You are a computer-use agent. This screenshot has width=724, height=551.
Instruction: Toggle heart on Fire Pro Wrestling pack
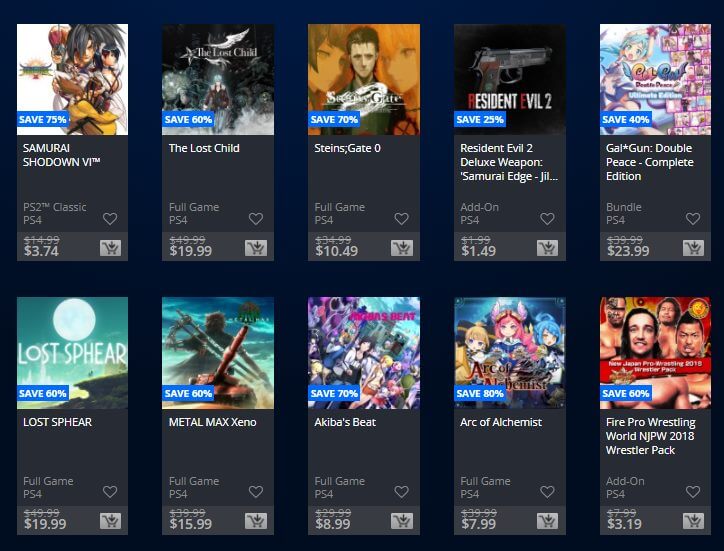693,492
